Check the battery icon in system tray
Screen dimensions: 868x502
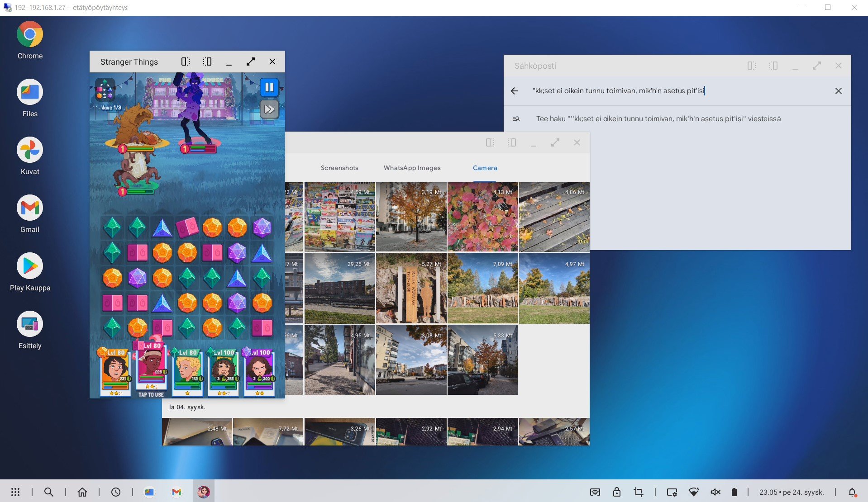(734, 492)
